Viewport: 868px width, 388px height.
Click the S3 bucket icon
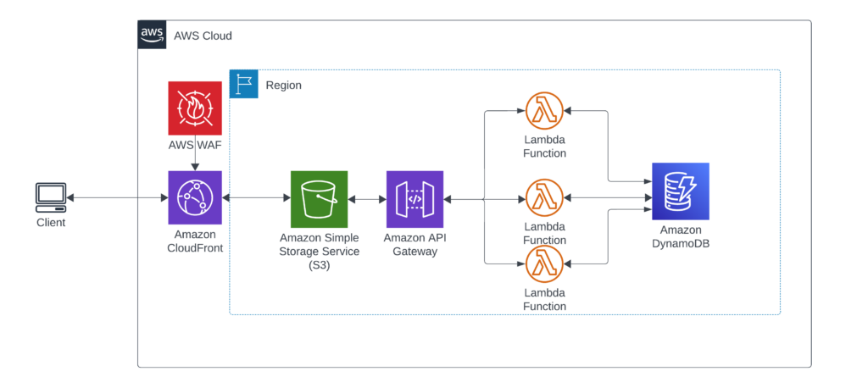320,199
